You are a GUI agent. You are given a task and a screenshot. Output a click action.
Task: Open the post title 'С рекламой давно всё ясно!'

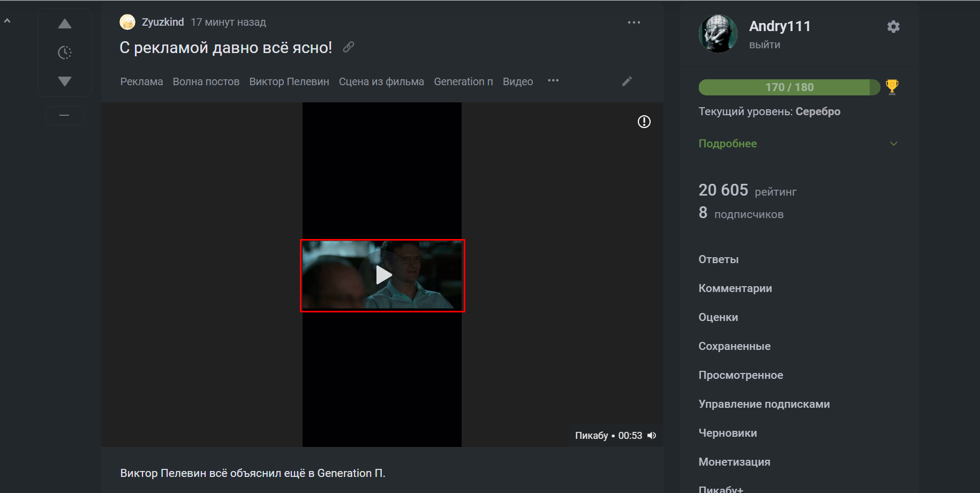tap(226, 48)
